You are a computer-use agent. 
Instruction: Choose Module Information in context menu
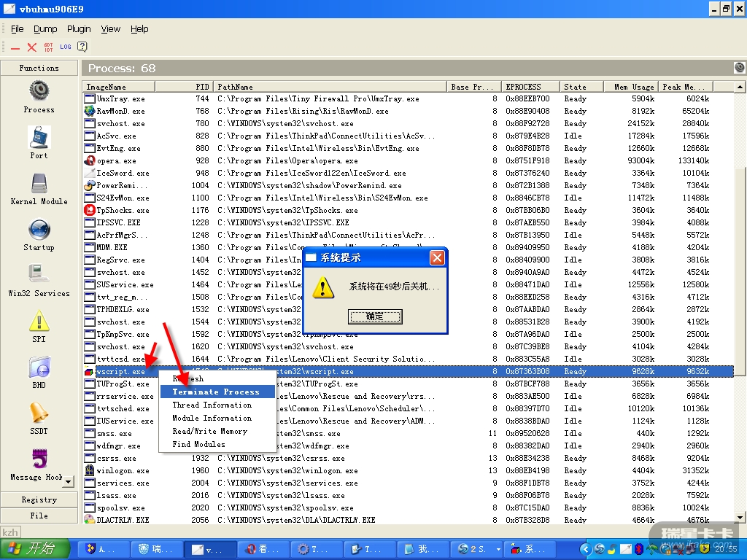217,418
